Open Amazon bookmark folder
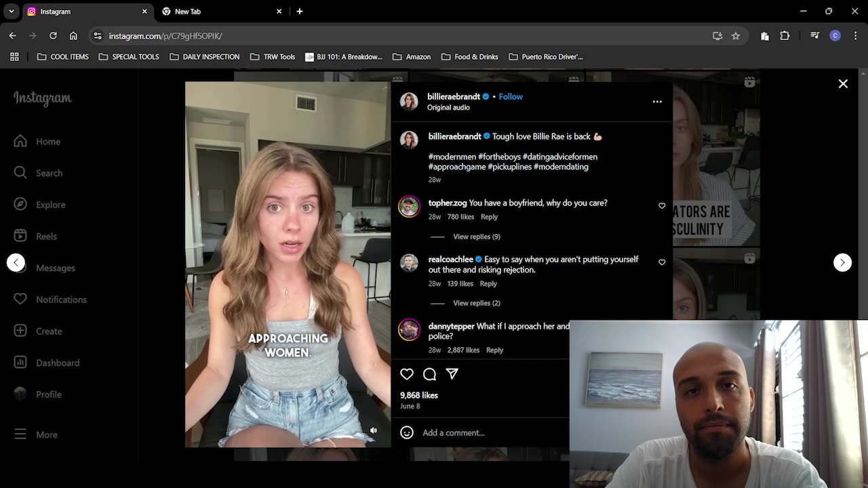The height and width of the screenshot is (488, 868). coord(412,57)
